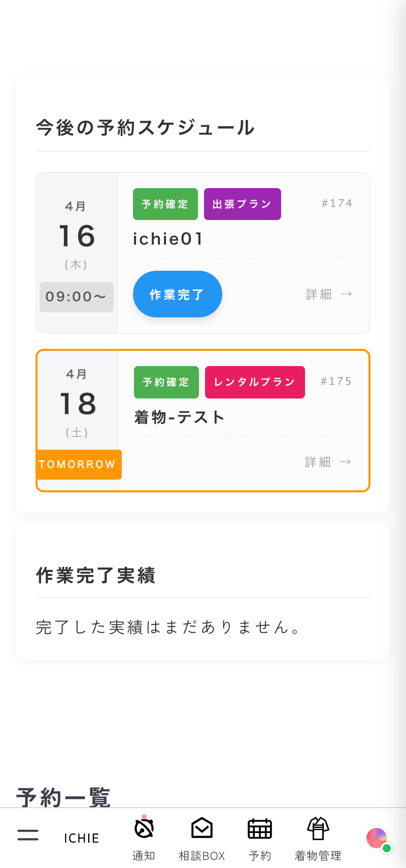Click the ICHIE brand logo text
This screenshot has width=406, height=868.
[81, 839]
